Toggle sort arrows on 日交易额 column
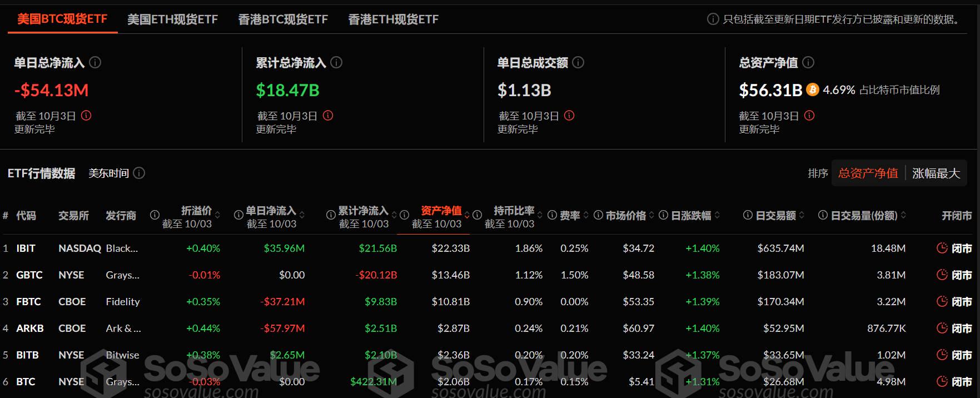 click(802, 215)
